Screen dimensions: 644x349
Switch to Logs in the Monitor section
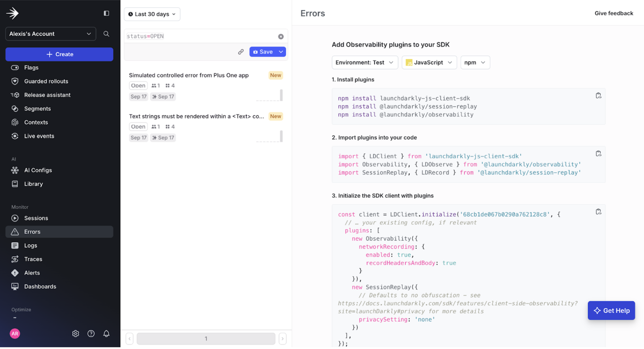pyautogui.click(x=30, y=245)
